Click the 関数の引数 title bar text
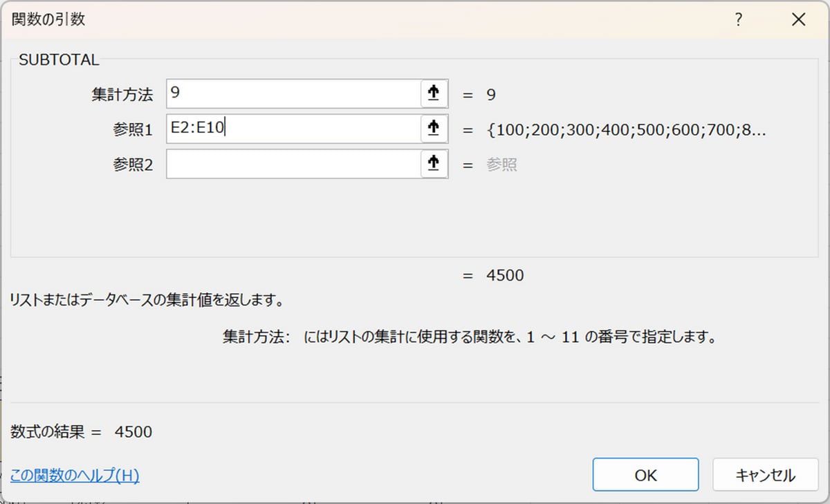 pyautogui.click(x=48, y=20)
